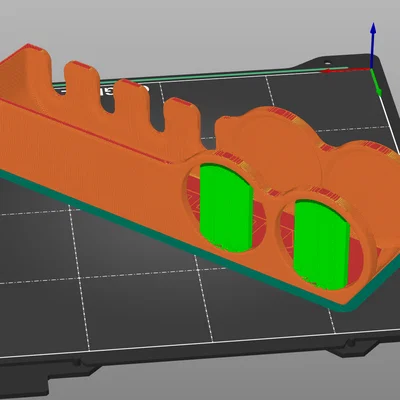The width and height of the screenshot is (400, 400).
Task: Click the blue Z-axis arrow
Action: point(373,45)
